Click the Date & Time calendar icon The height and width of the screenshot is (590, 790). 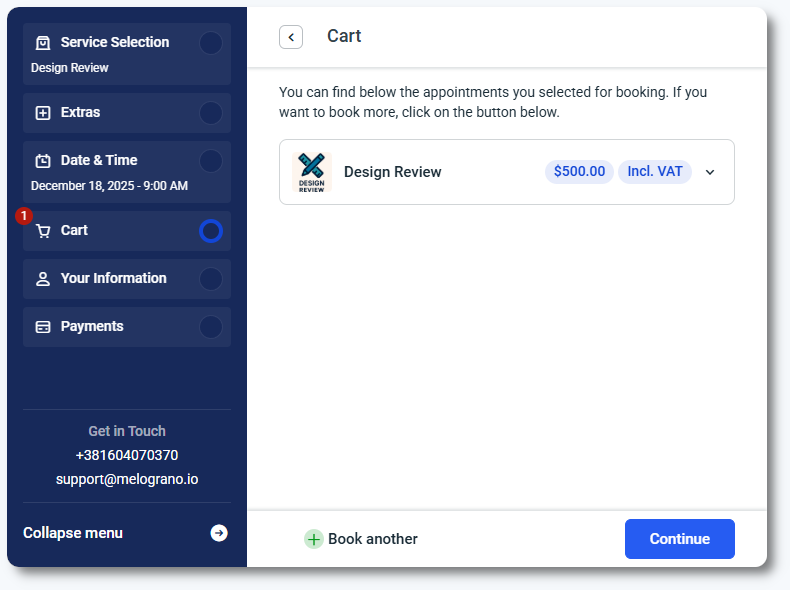tap(43, 161)
